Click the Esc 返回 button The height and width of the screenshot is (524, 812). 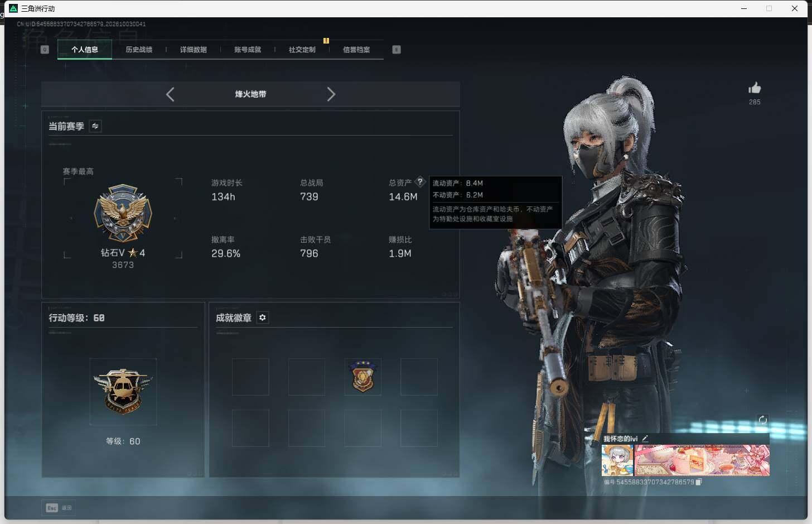[59, 508]
